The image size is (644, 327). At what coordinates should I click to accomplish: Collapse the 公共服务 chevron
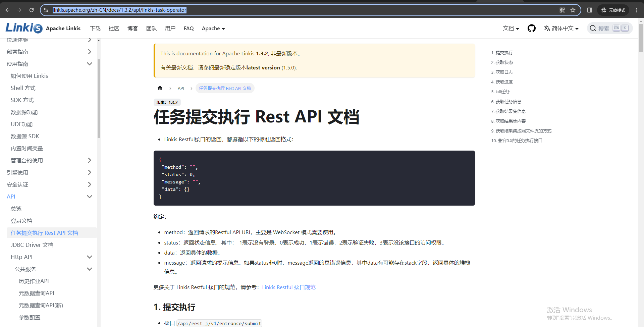click(x=90, y=269)
